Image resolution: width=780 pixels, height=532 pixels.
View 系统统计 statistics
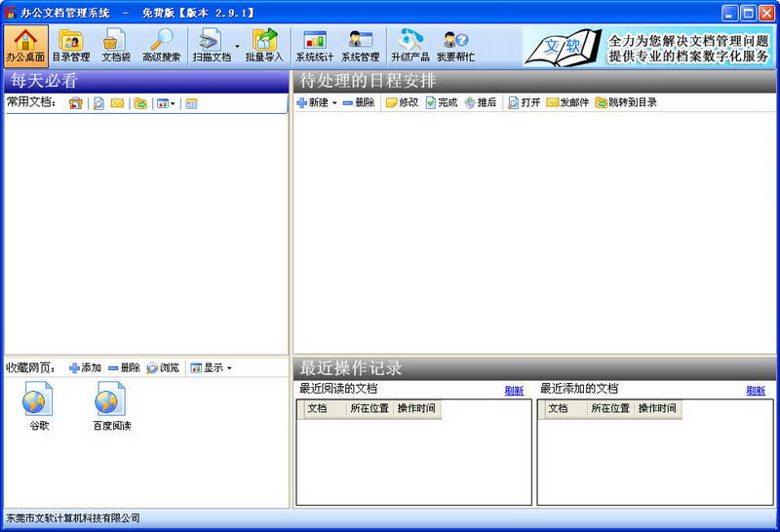[x=315, y=45]
